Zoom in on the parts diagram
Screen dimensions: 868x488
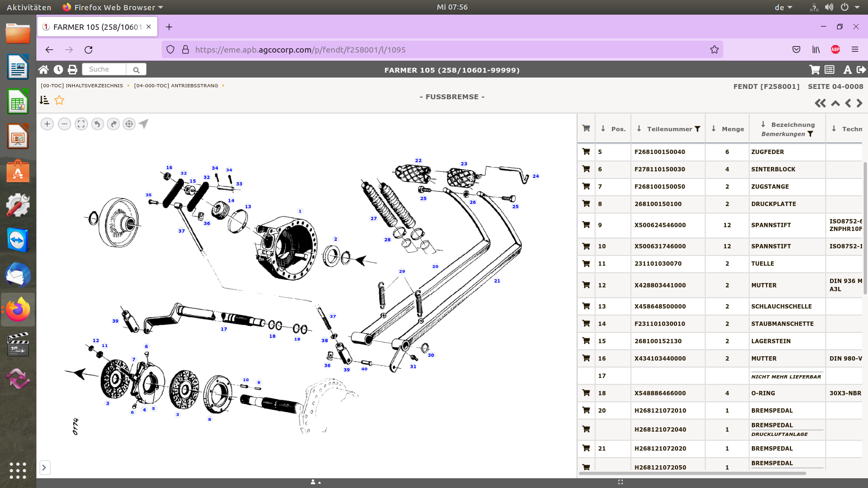(x=47, y=124)
